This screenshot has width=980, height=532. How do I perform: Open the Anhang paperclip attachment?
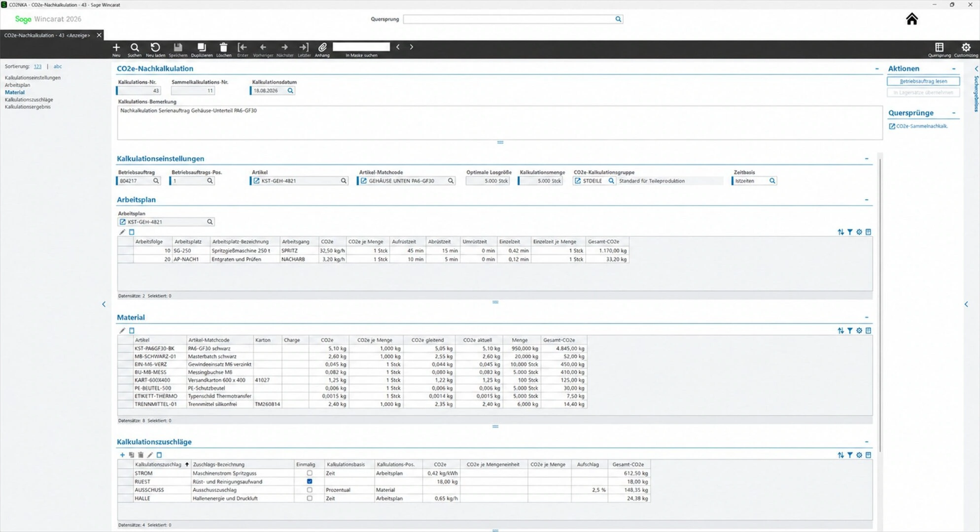[x=322, y=47]
